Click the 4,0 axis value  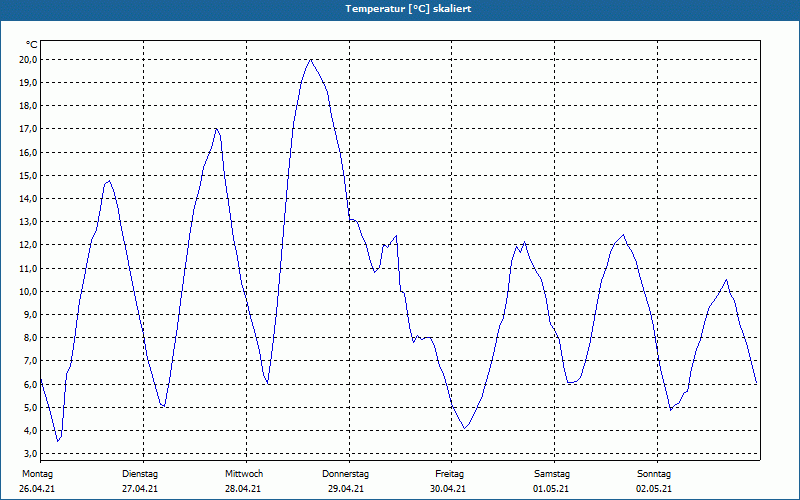pyautogui.click(x=31, y=430)
